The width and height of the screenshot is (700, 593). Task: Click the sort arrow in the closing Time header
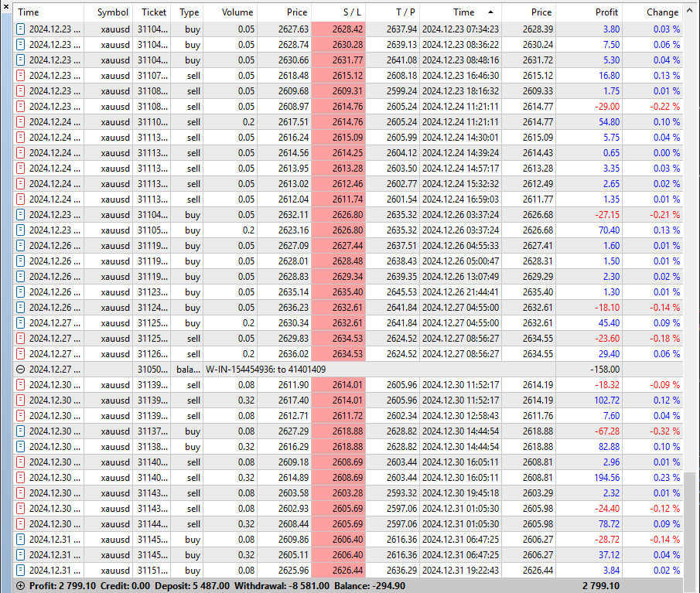[x=490, y=12]
